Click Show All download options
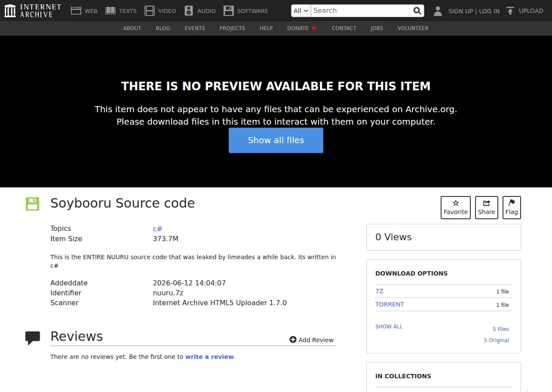This screenshot has width=552, height=392. pyautogui.click(x=389, y=327)
